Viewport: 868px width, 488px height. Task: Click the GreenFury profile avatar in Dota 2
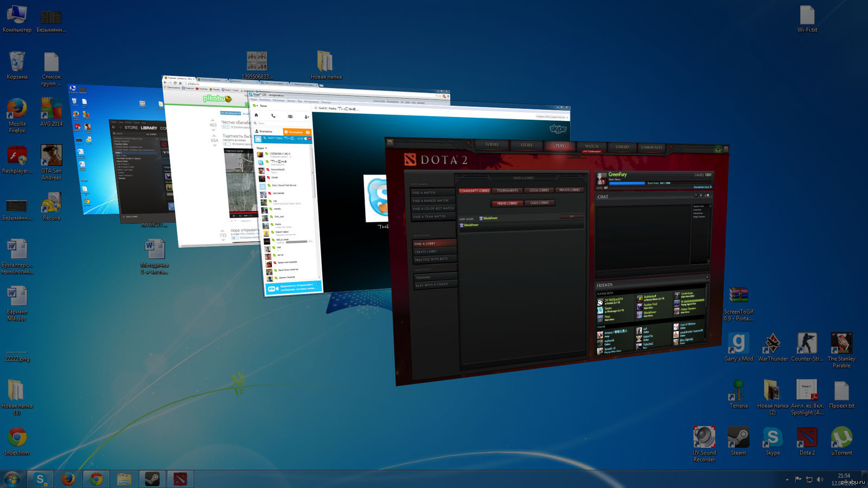601,178
